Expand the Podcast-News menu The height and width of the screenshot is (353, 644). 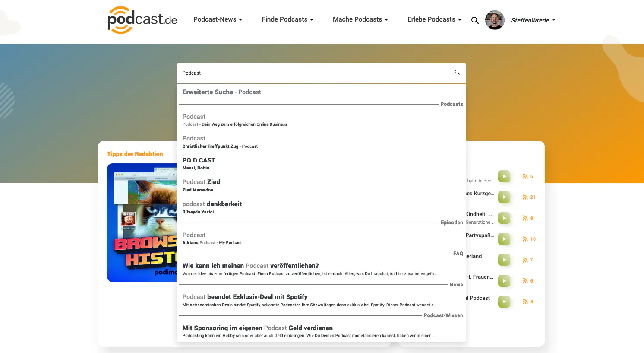[218, 19]
